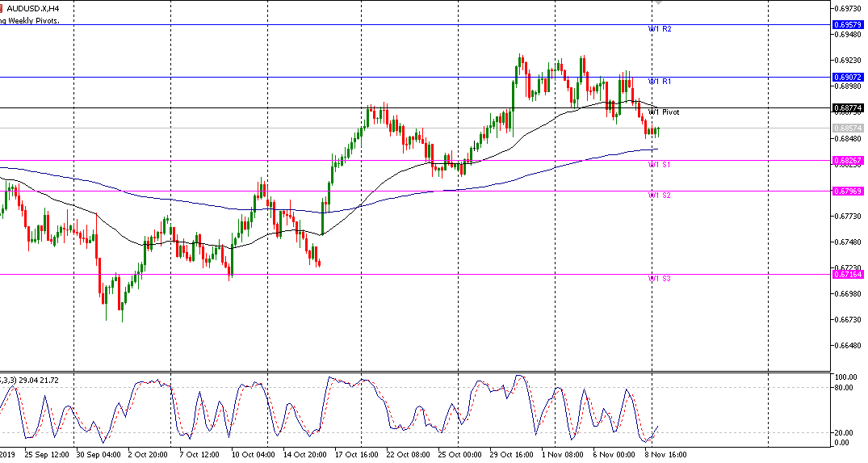The height and width of the screenshot is (463, 868).
Task: Click the 0.69230 price scale value
Action: [x=848, y=61]
